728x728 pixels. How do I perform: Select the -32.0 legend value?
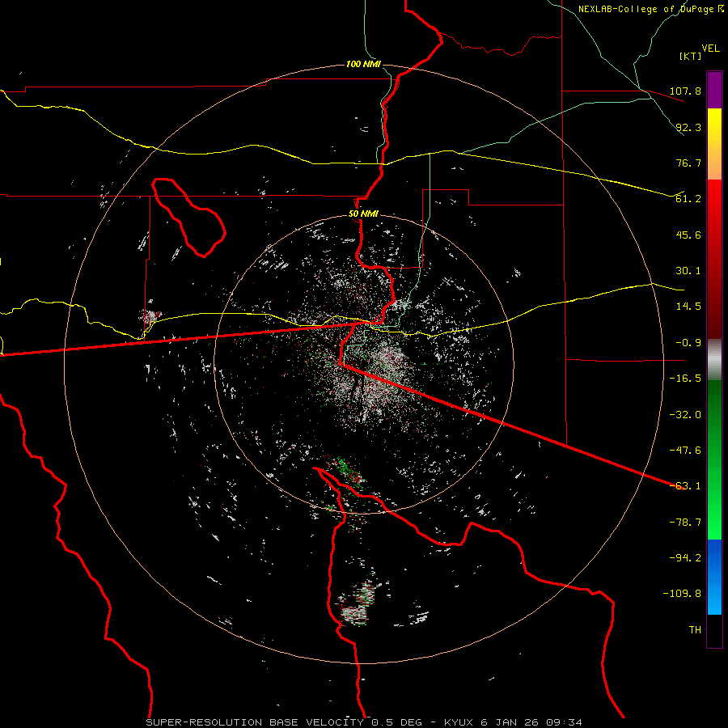pyautogui.click(x=685, y=415)
